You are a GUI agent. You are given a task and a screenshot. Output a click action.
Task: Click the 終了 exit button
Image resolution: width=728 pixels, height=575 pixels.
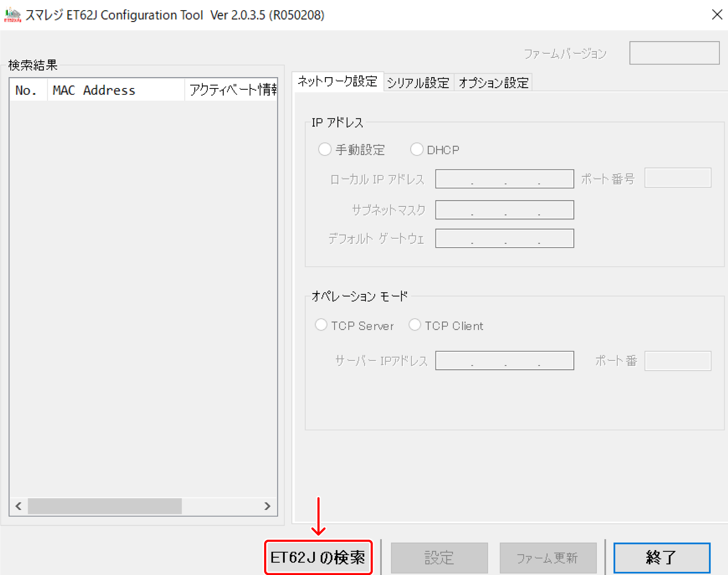pos(662,558)
